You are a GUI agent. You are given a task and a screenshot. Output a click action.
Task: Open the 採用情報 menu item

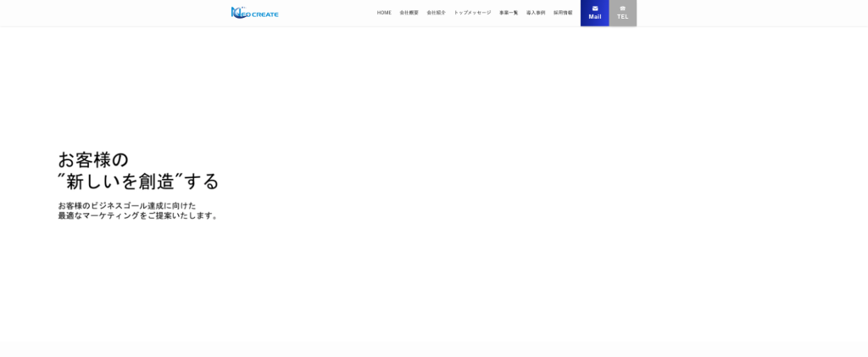(563, 13)
